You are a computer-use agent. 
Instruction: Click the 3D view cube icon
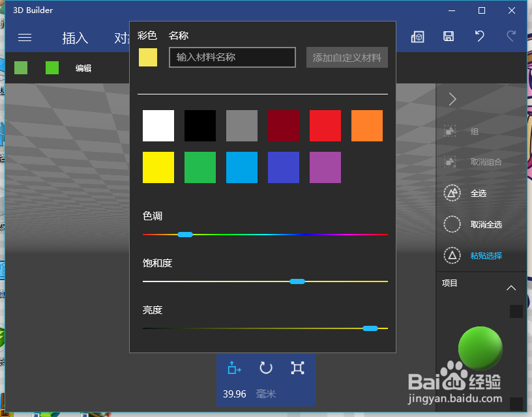coord(418,36)
